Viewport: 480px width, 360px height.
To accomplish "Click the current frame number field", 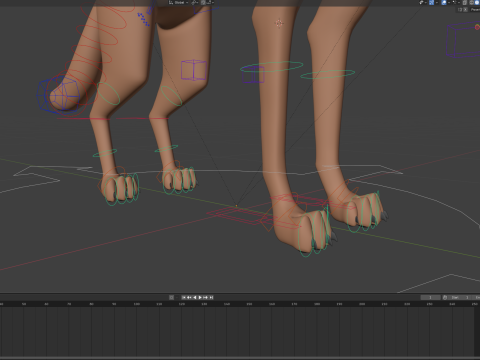I will (430, 297).
